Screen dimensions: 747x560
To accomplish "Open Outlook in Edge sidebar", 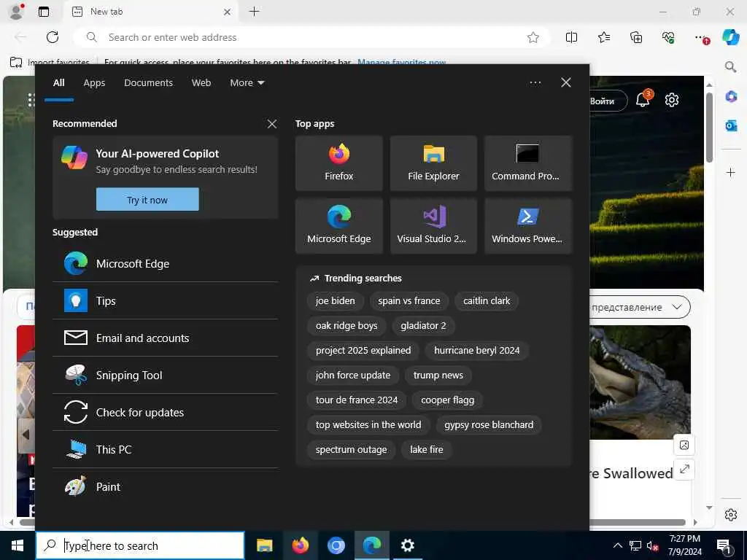I will tap(731, 125).
